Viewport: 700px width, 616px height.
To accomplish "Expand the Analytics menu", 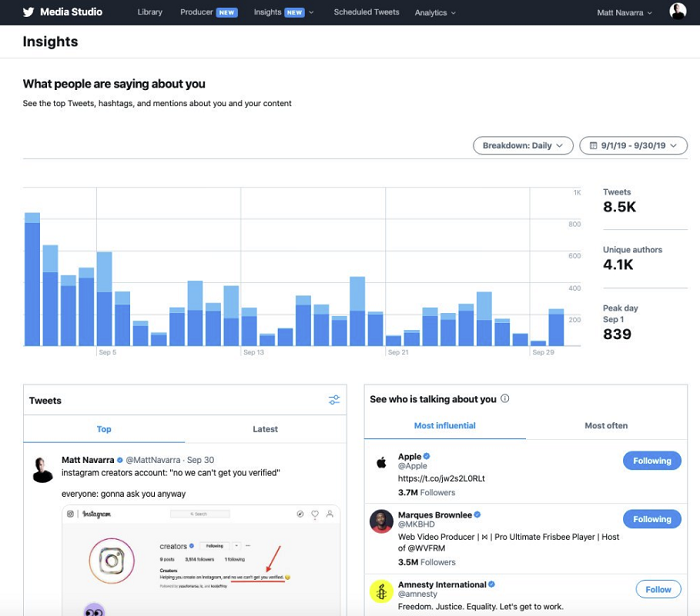I will click(435, 13).
